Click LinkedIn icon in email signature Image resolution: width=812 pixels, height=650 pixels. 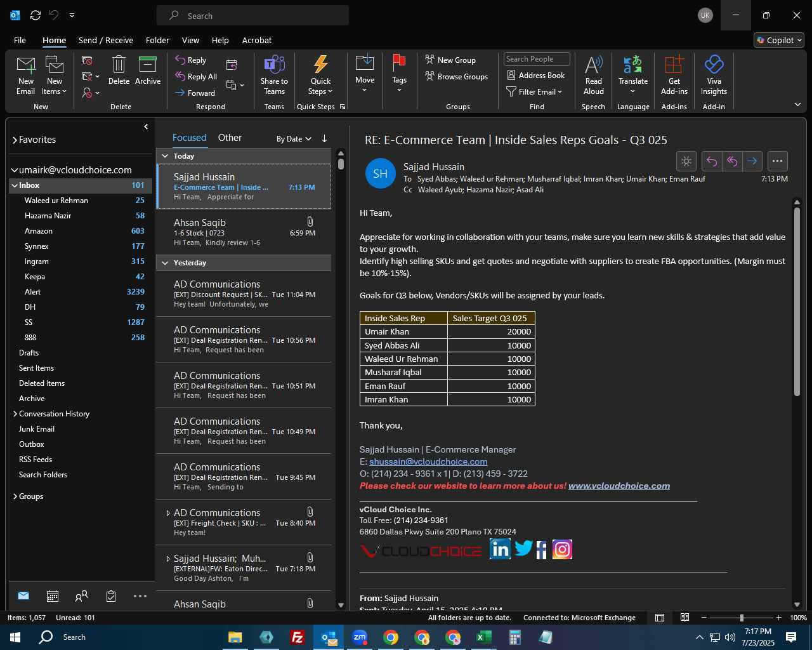(500, 549)
